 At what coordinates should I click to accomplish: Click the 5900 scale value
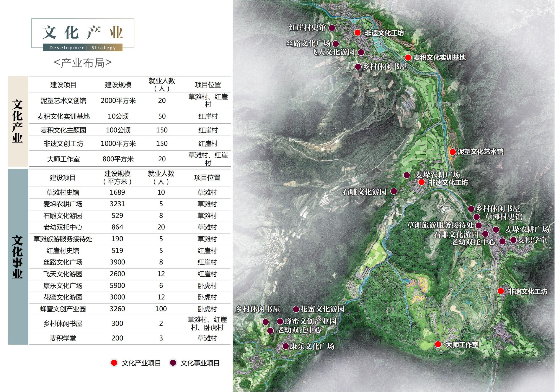pos(118,286)
